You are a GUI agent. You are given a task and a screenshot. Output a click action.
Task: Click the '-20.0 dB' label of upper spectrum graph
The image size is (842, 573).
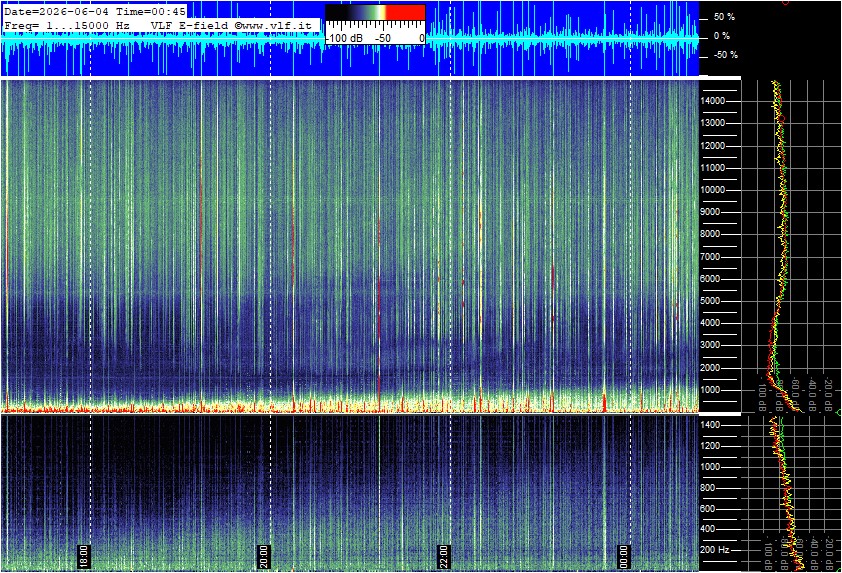click(x=828, y=393)
